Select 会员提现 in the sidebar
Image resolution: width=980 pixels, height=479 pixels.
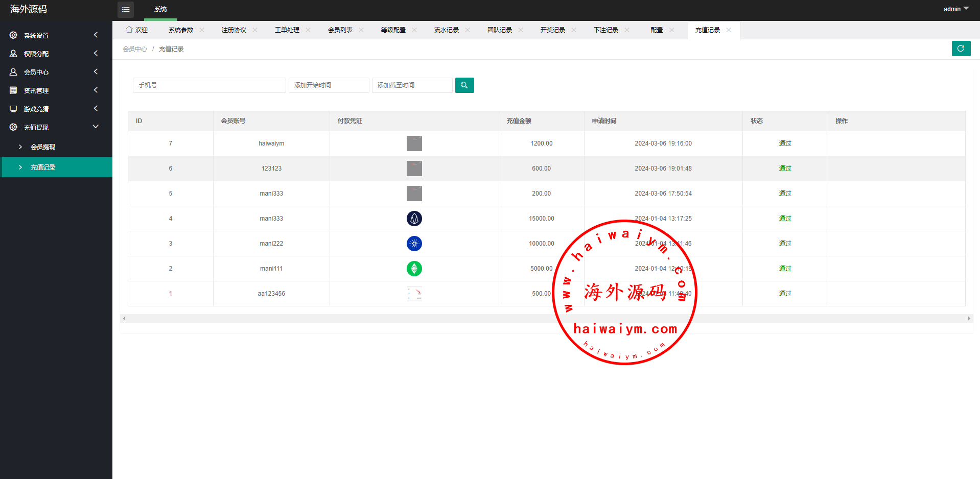point(43,147)
